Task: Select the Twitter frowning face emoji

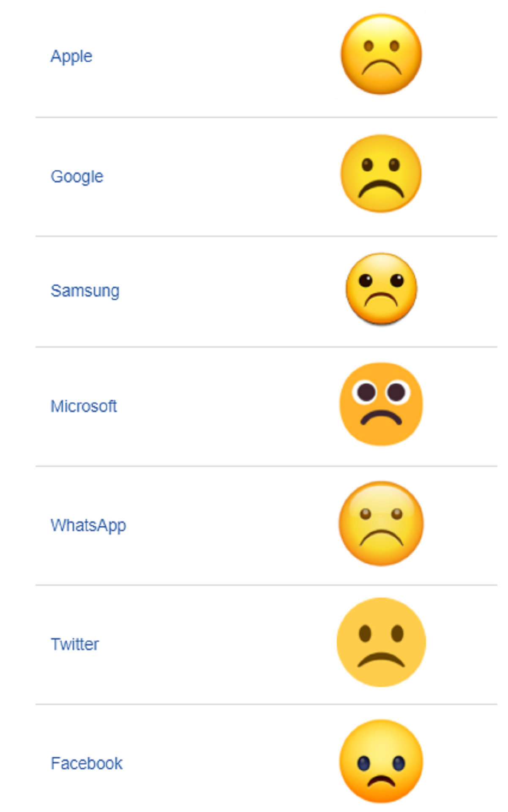Action: coord(381,642)
